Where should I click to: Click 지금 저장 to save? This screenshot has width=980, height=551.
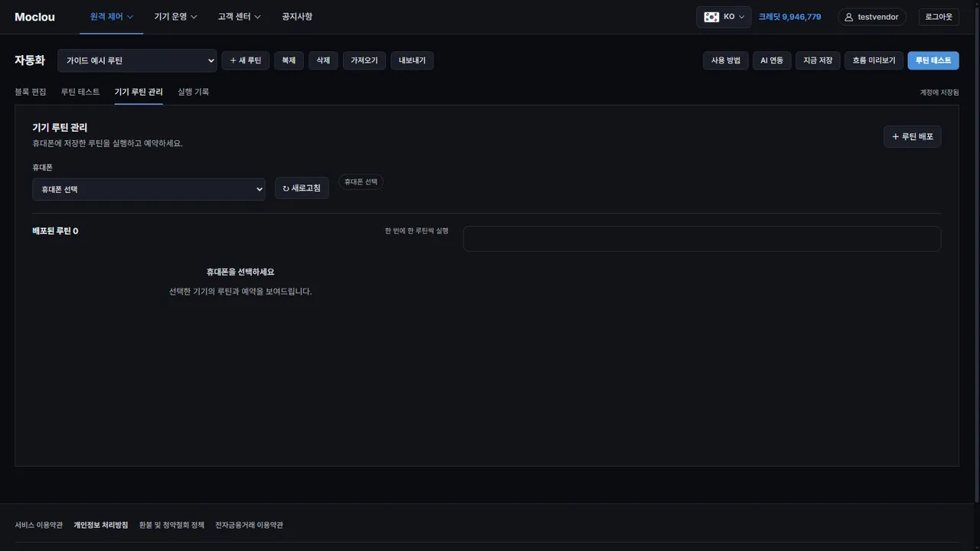[818, 60]
